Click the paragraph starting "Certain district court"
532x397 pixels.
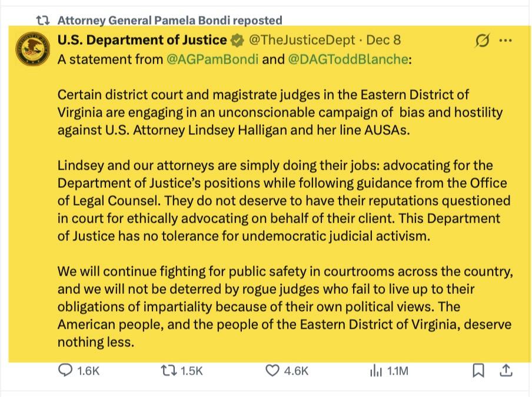[x=280, y=112]
